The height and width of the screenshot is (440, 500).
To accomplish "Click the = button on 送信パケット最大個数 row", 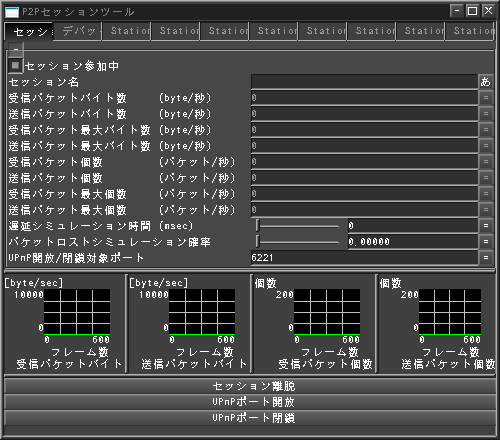I will tap(486, 210).
